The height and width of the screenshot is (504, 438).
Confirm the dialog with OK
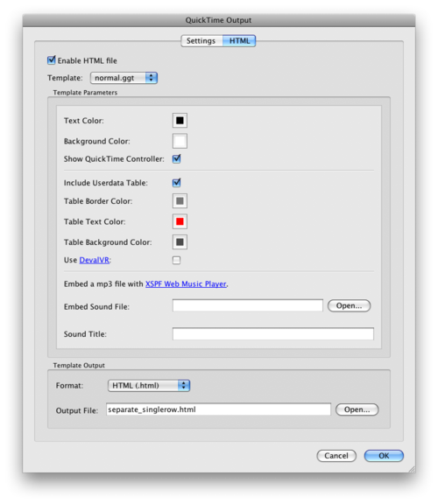[x=384, y=456]
